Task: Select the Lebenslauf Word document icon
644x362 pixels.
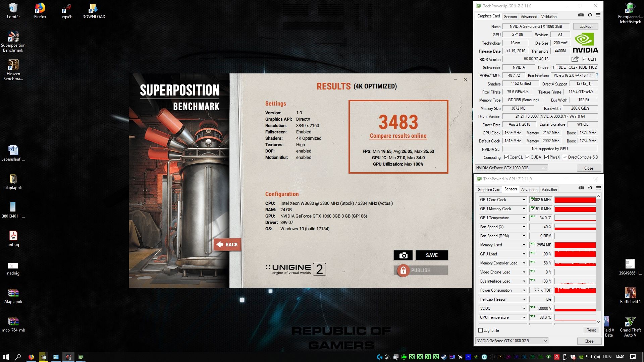Action: tap(13, 153)
